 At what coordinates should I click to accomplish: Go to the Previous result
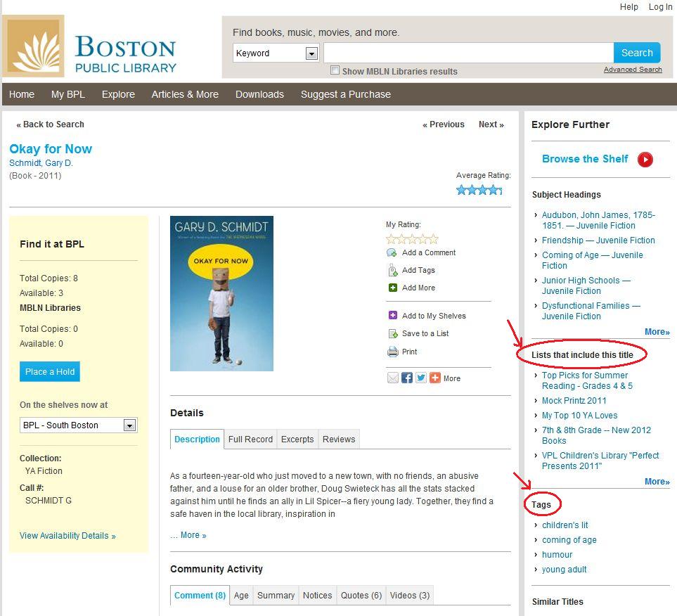pos(444,124)
